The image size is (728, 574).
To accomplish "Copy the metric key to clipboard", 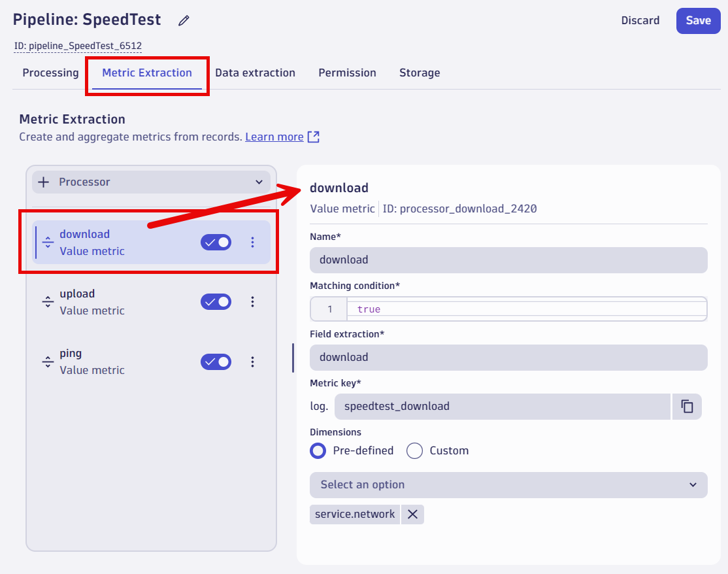I will (687, 407).
